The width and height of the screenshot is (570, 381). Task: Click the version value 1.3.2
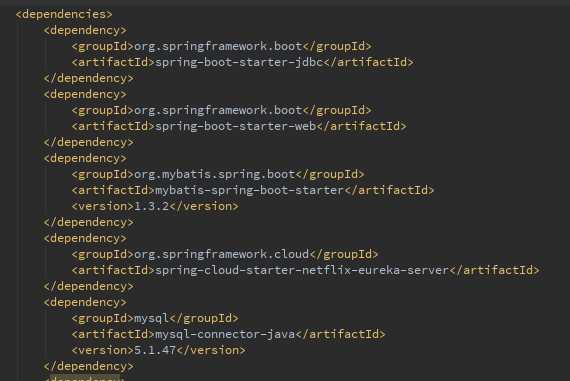click(152, 206)
